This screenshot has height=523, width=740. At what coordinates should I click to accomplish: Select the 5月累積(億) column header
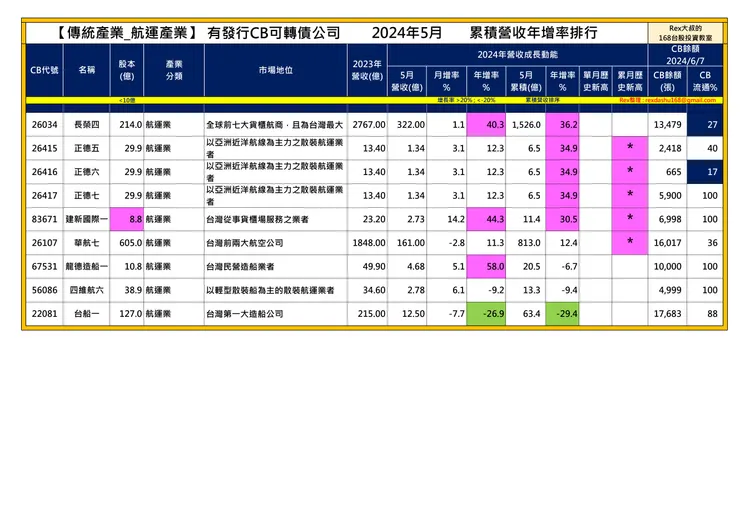(x=526, y=81)
